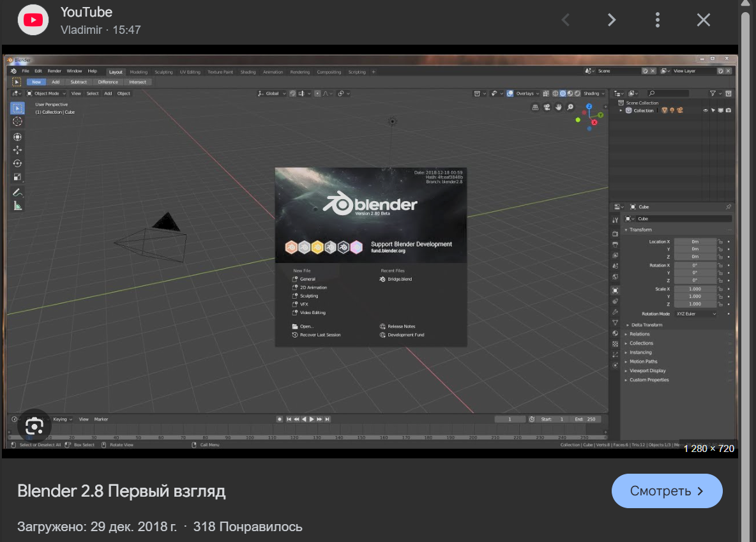
Task: Select the Annotate pencil tool
Action: (17, 192)
